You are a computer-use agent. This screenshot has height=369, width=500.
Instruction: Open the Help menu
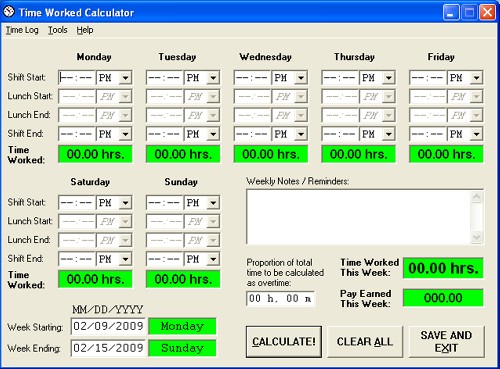(x=85, y=30)
